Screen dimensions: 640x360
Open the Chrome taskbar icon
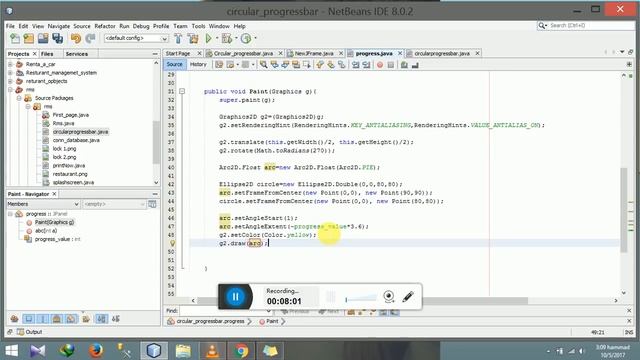click(x=241, y=351)
